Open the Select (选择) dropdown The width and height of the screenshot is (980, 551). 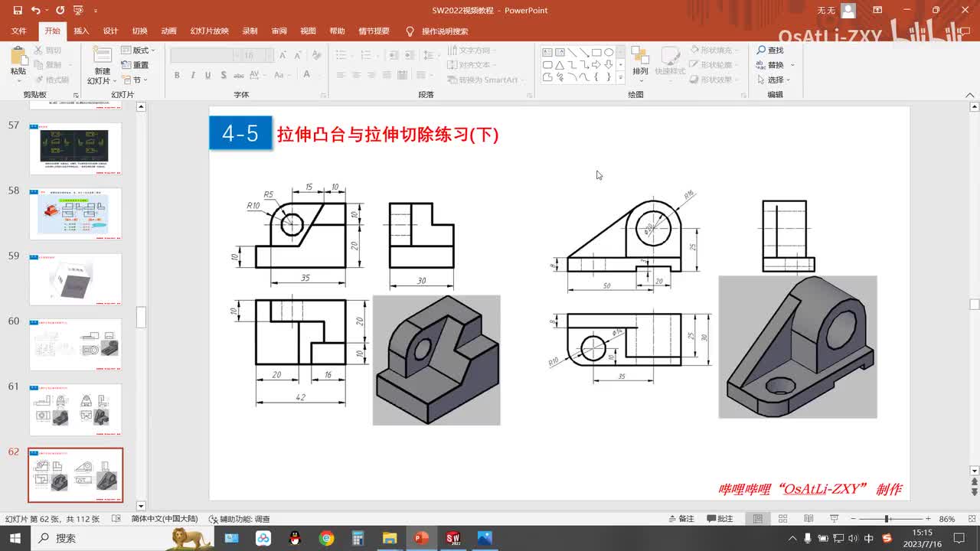[x=773, y=80]
